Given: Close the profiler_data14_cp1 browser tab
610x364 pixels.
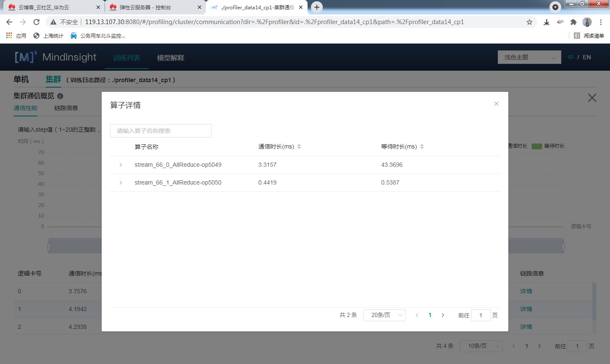Looking at the screenshot, I should click(301, 7).
